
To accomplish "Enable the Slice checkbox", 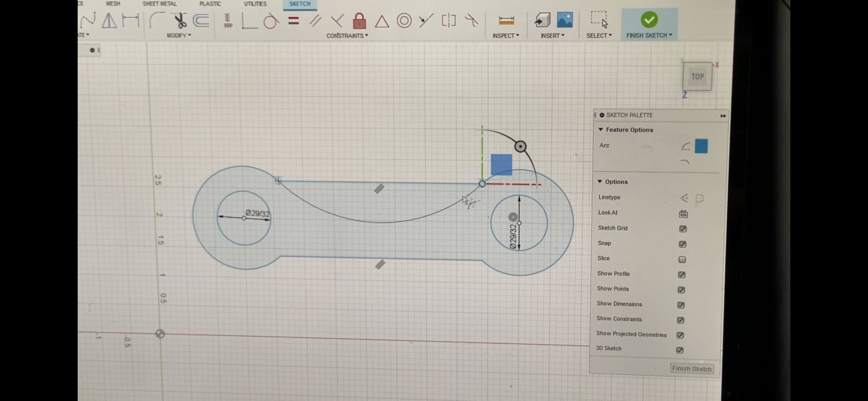I will (682, 259).
